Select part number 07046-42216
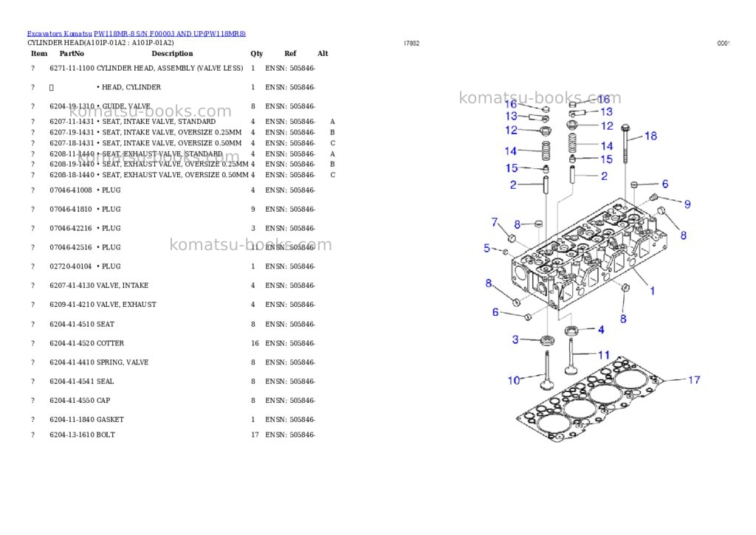The image size is (756, 535). click(70, 228)
